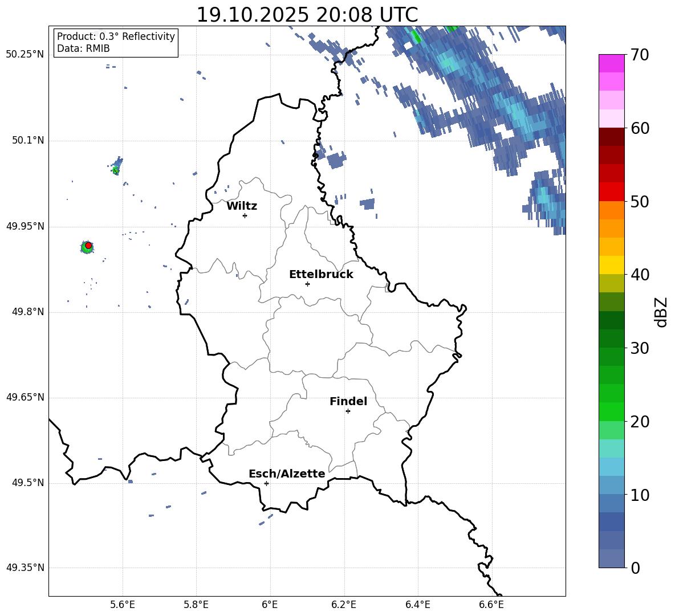Click the 6.4°E longitude label
Screen dimensions: 675x616
pos(417,605)
